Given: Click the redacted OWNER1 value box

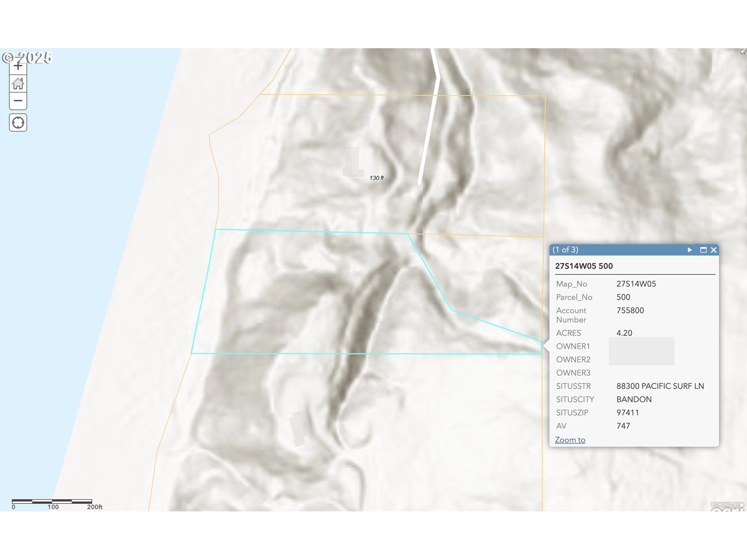Looking at the screenshot, I should (641, 351).
